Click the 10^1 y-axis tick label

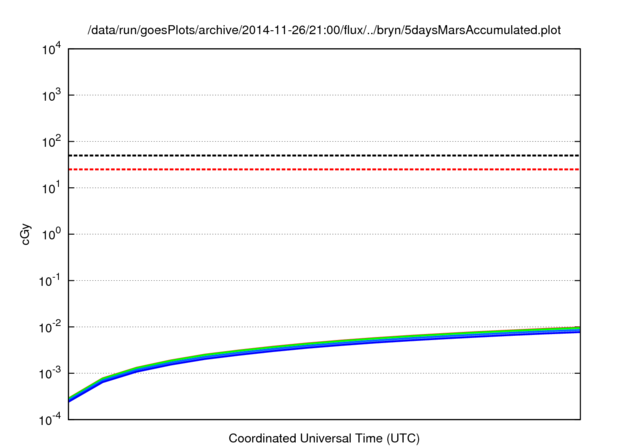51,188
